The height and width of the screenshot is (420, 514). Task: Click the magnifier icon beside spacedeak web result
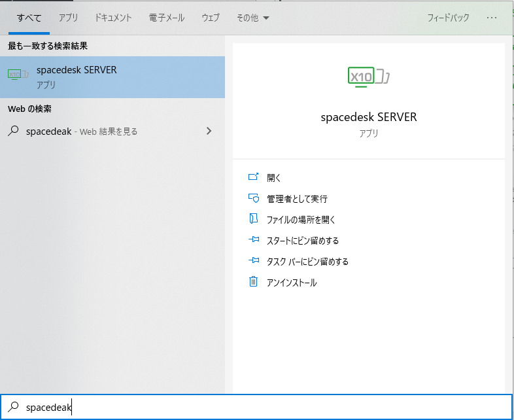pyautogui.click(x=13, y=131)
